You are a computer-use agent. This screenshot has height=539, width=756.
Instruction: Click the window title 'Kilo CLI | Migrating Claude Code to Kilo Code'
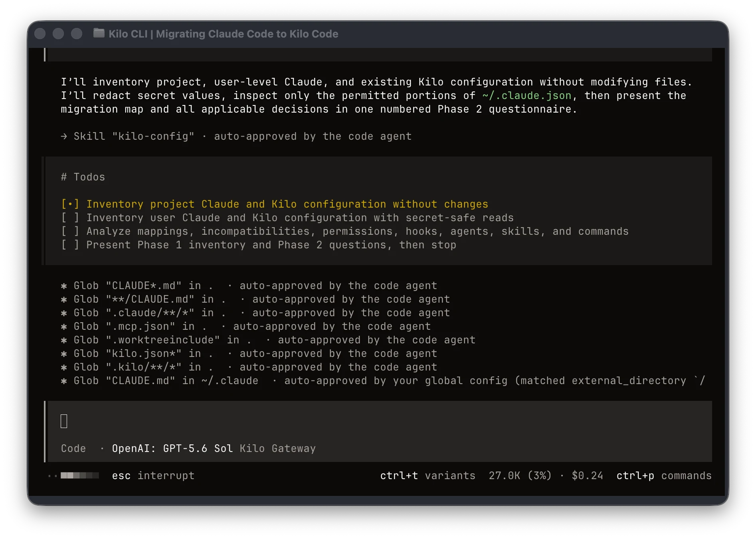pyautogui.click(x=223, y=34)
